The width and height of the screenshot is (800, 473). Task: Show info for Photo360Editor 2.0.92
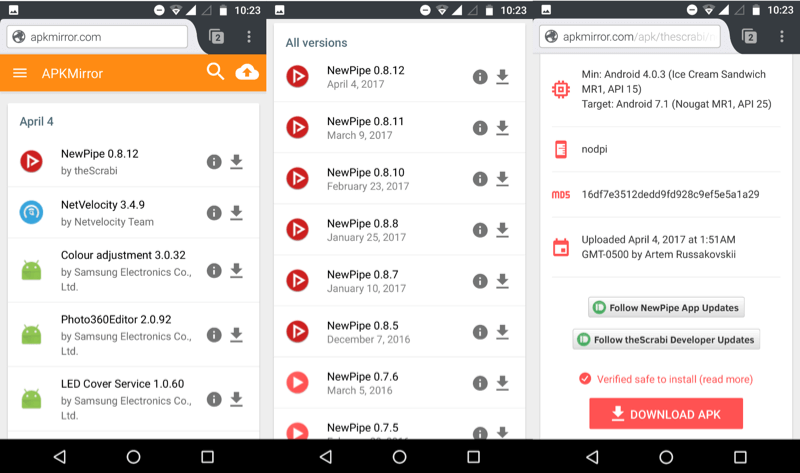pos(214,335)
